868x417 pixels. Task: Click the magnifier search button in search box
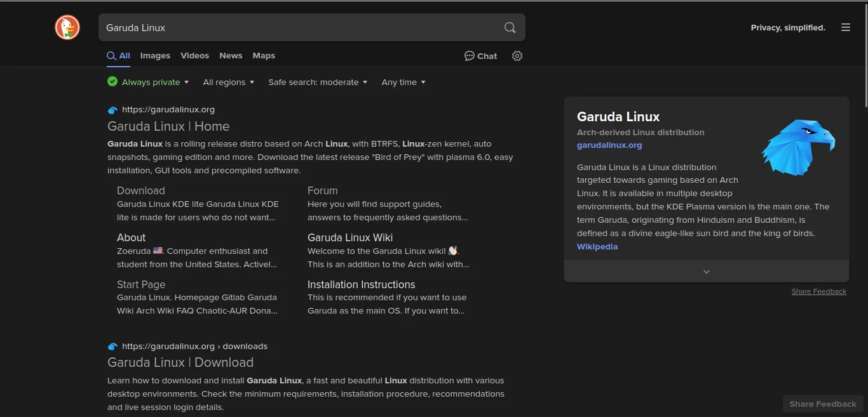[510, 27]
